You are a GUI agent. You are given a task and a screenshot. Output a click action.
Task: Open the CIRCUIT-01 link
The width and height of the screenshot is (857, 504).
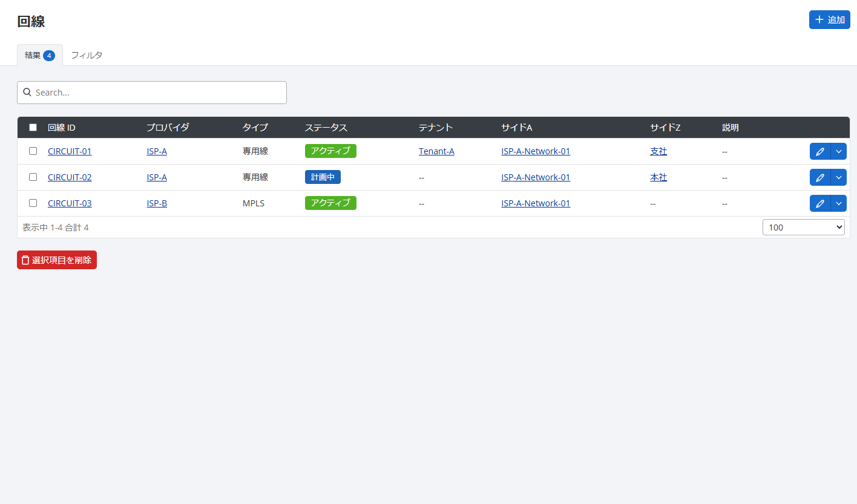pos(70,151)
